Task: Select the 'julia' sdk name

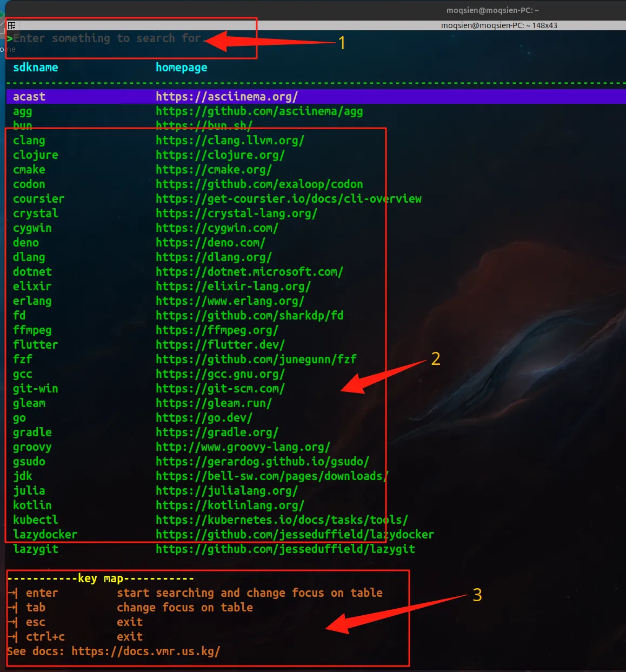Action: (29, 491)
